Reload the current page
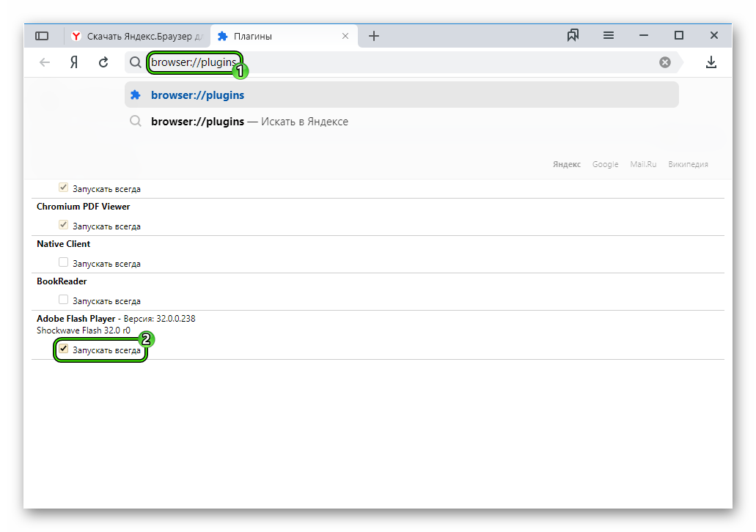The height and width of the screenshot is (532, 756). tap(103, 62)
